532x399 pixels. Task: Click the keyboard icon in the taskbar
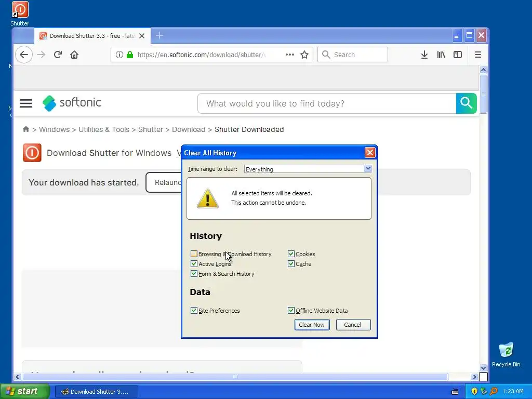(x=455, y=392)
